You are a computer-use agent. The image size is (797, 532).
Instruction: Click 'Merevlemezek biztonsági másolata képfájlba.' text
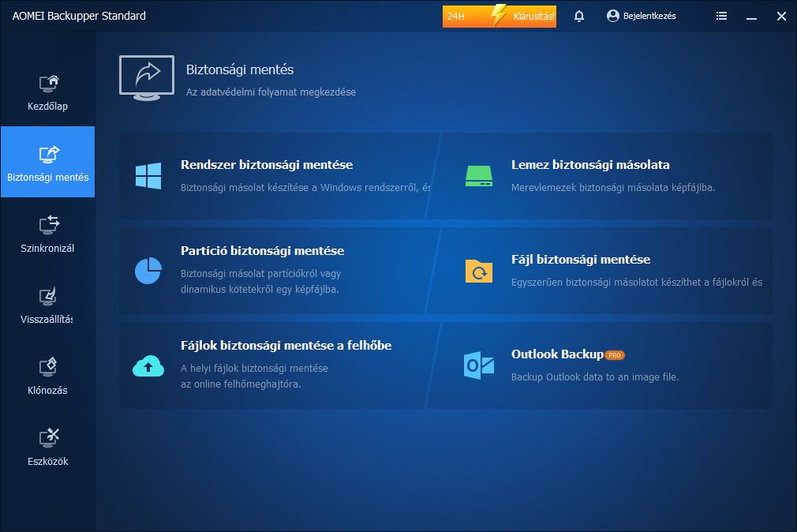(x=613, y=188)
